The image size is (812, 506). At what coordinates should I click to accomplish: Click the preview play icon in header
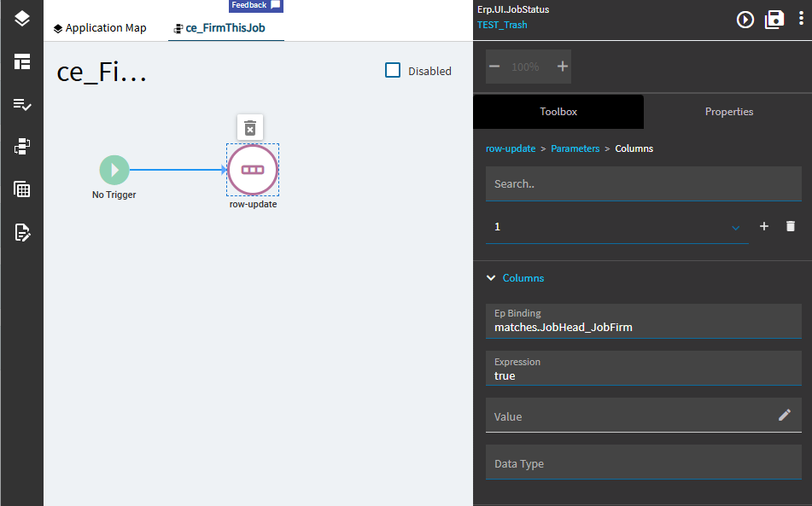click(x=745, y=20)
